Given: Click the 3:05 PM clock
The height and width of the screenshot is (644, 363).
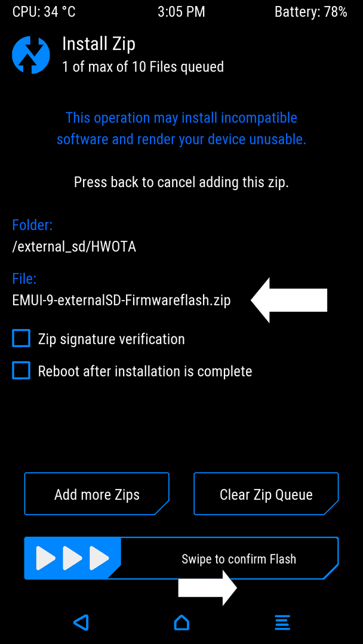Looking at the screenshot, I should (181, 12).
